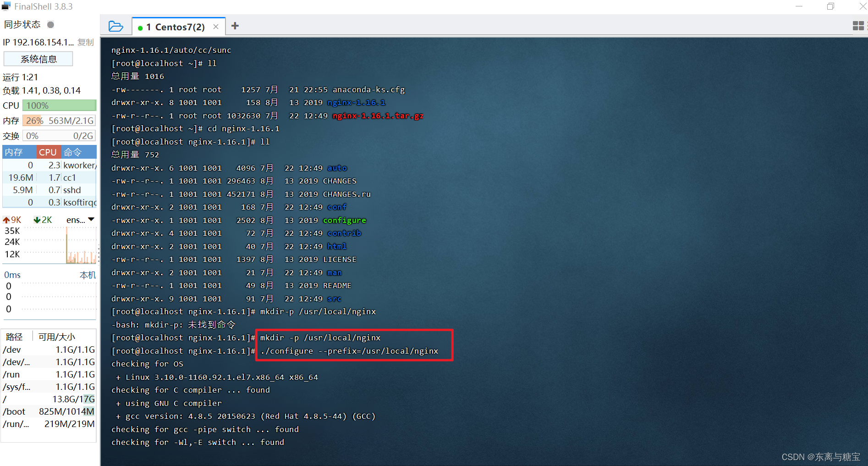Sort processes by CPU column header
The image size is (868, 466).
48,152
